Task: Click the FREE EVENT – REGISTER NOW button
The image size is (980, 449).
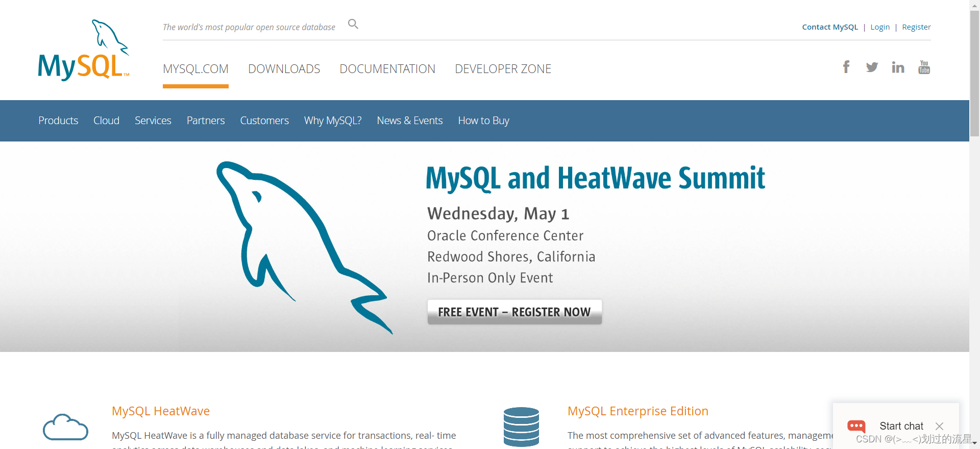Action: coord(514,312)
